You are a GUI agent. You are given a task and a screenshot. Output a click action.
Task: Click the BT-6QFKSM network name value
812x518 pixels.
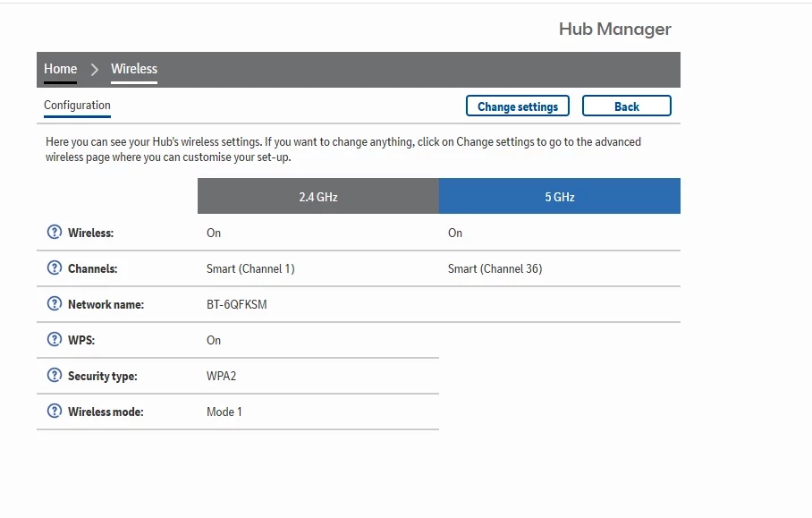click(x=237, y=304)
